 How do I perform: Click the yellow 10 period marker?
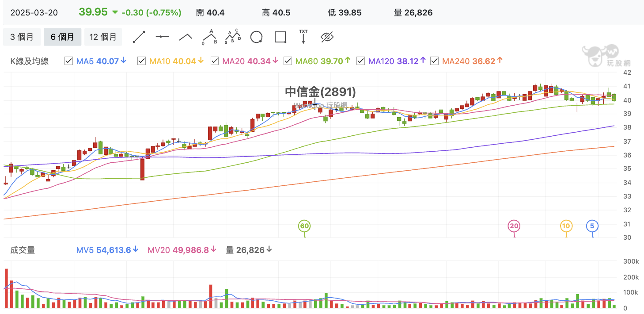566,226
